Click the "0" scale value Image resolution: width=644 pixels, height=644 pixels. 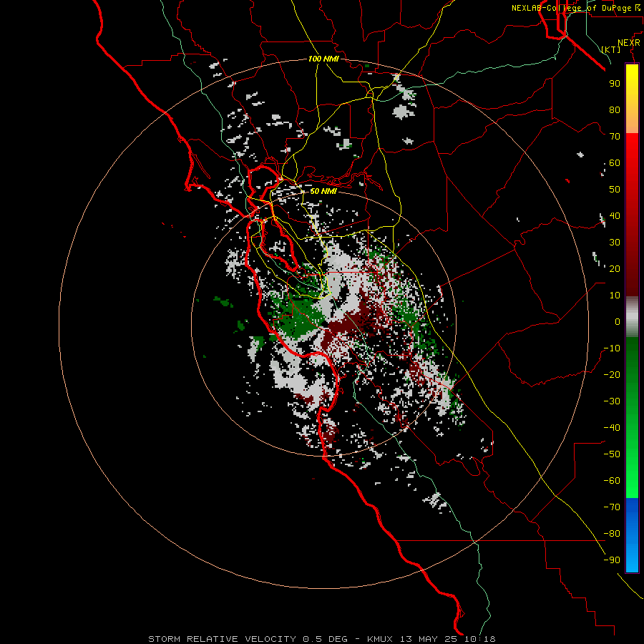click(618, 322)
